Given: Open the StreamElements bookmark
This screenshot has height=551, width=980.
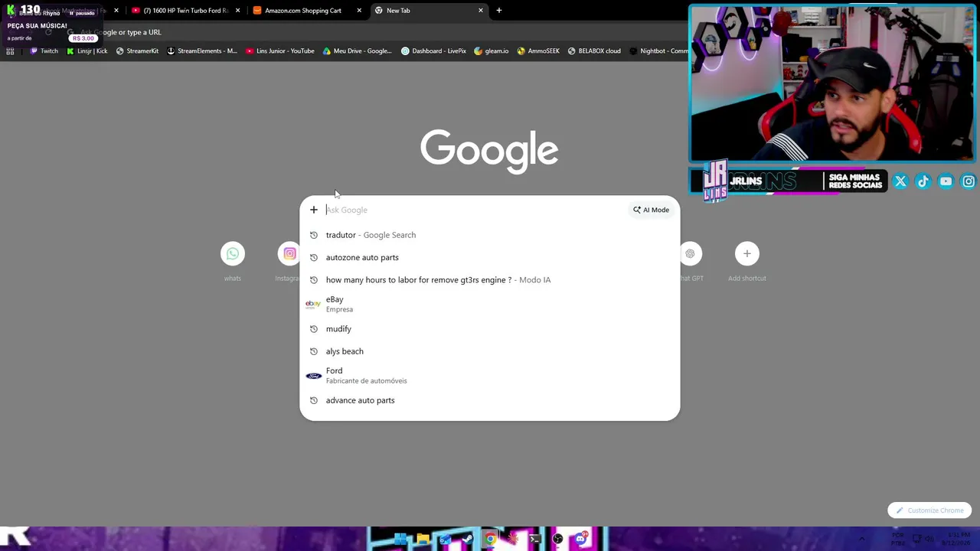Looking at the screenshot, I should tap(201, 51).
